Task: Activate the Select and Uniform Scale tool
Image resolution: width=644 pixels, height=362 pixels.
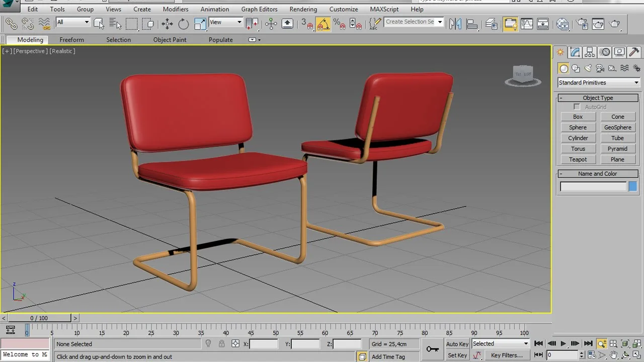Action: click(x=200, y=24)
